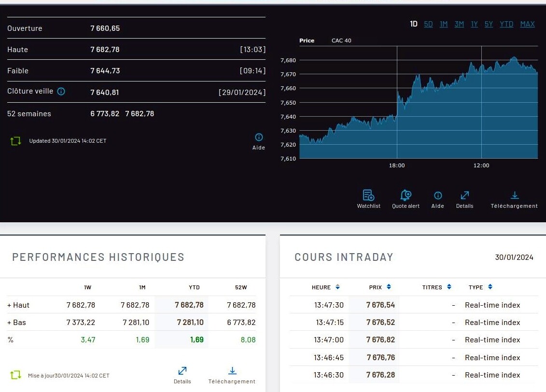Click the 1W column header
The width and height of the screenshot is (546, 392).
click(88, 287)
